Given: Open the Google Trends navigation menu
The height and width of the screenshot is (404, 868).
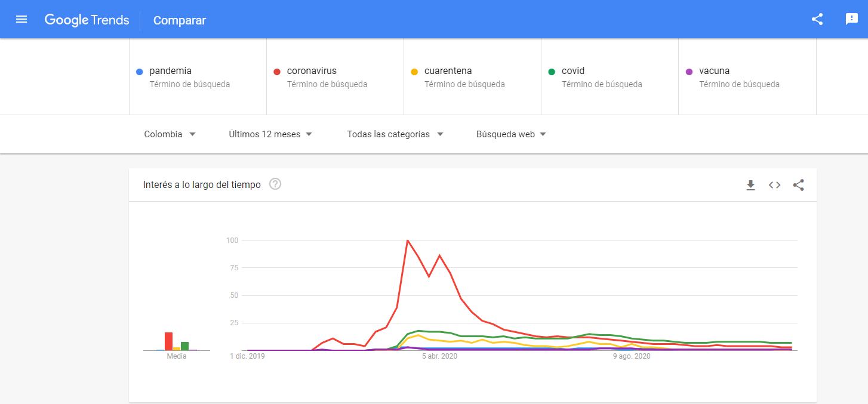Looking at the screenshot, I should coord(21,19).
